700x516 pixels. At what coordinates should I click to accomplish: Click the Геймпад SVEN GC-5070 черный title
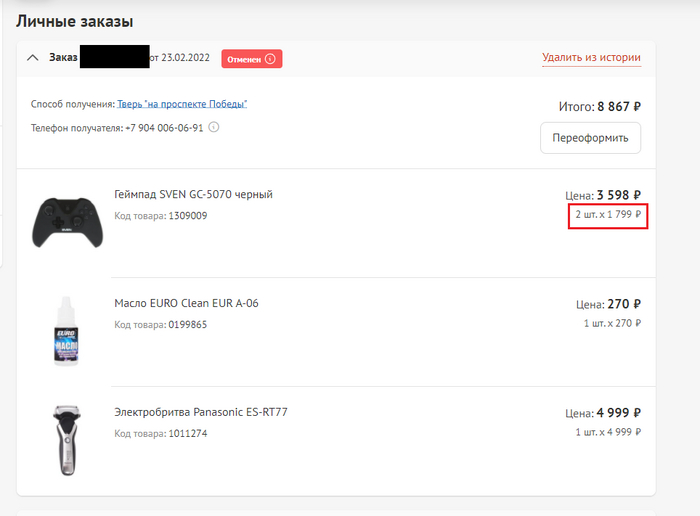pyautogui.click(x=193, y=194)
